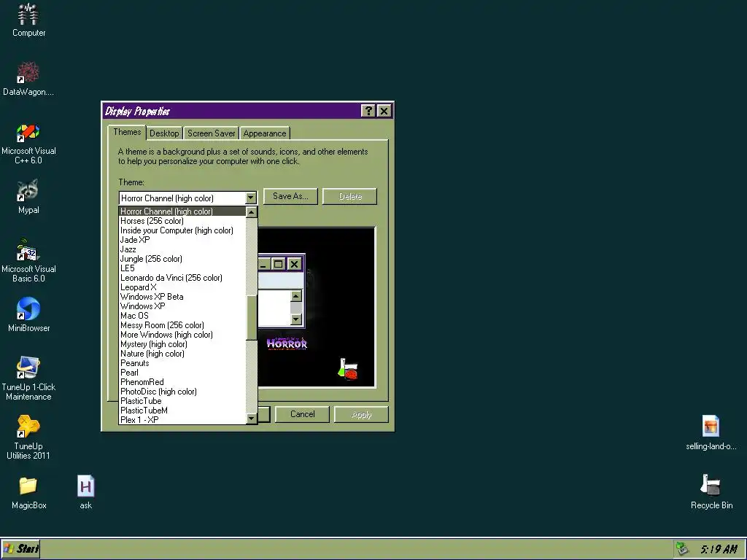Click the taskbar clock showing 5:19 AM
Screen dimensions: 747x560
point(719,549)
